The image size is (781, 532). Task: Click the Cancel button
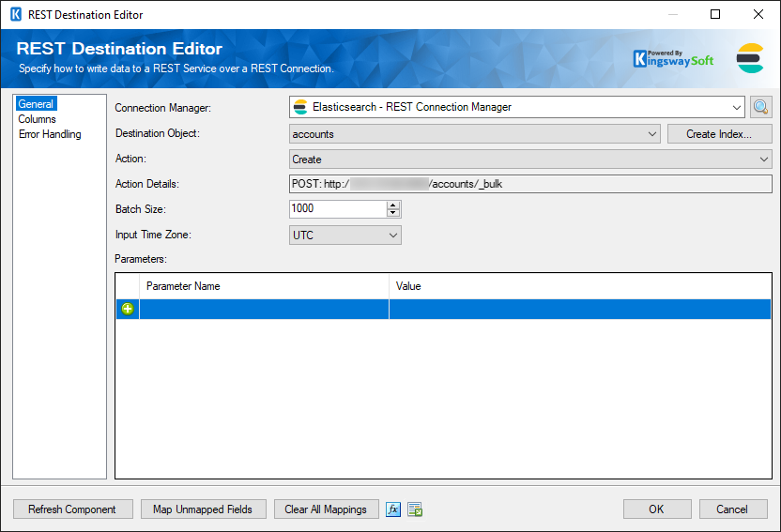[x=733, y=509]
